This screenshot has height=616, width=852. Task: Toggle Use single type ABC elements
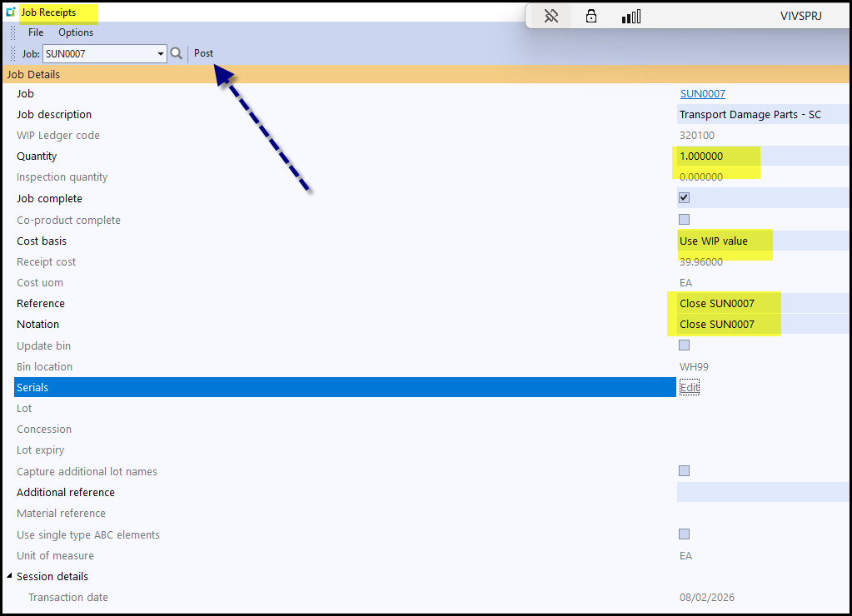tap(685, 534)
